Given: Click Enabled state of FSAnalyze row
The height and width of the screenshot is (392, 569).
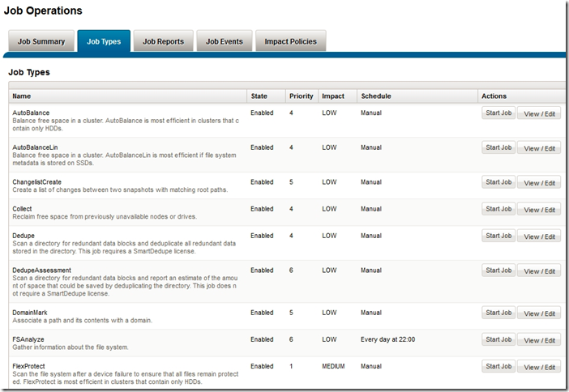Looking at the screenshot, I should click(262, 339).
